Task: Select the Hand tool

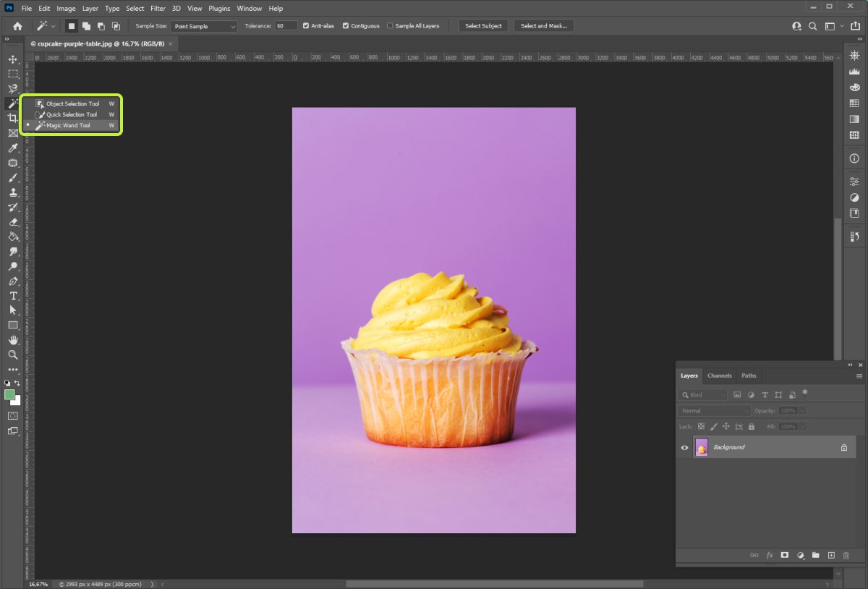Action: click(x=12, y=340)
